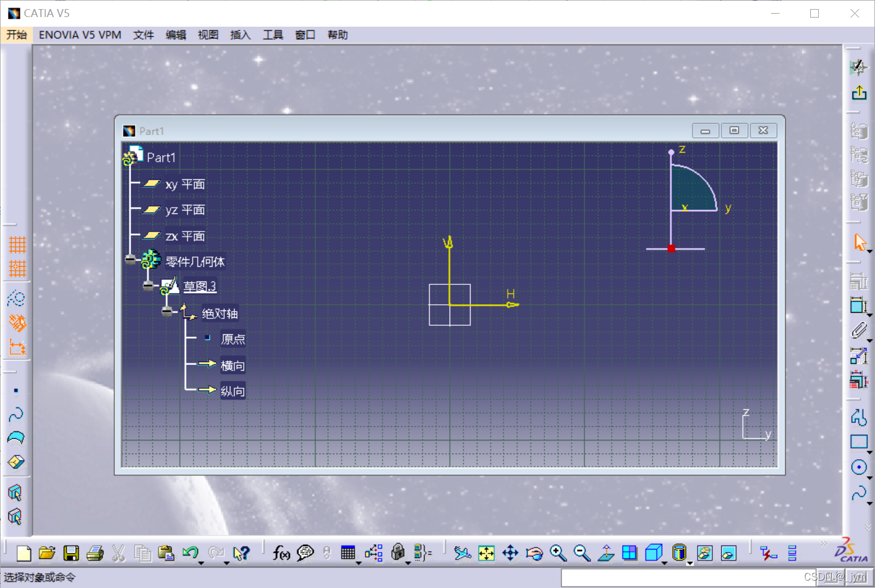Restore the Part1 document window
Image resolution: width=875 pixels, height=588 pixels.
tap(734, 131)
